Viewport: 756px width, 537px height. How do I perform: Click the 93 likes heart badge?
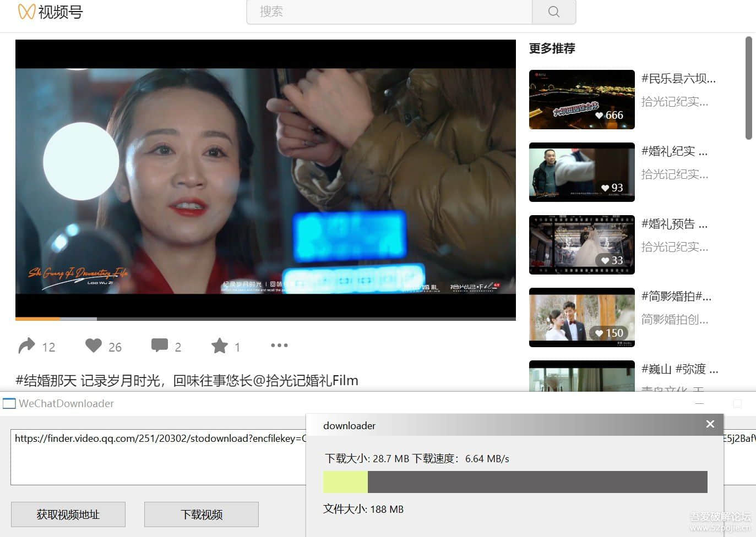[x=612, y=188]
